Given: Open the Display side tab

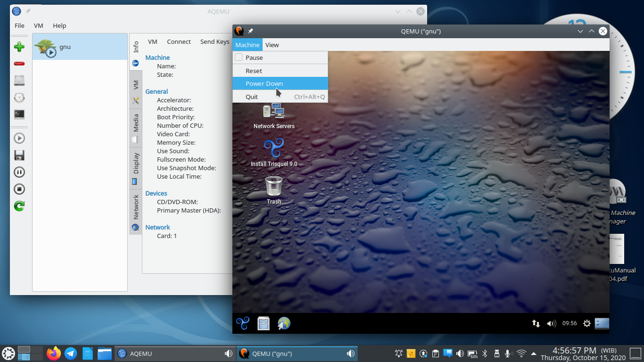Looking at the screenshot, I should tap(136, 168).
